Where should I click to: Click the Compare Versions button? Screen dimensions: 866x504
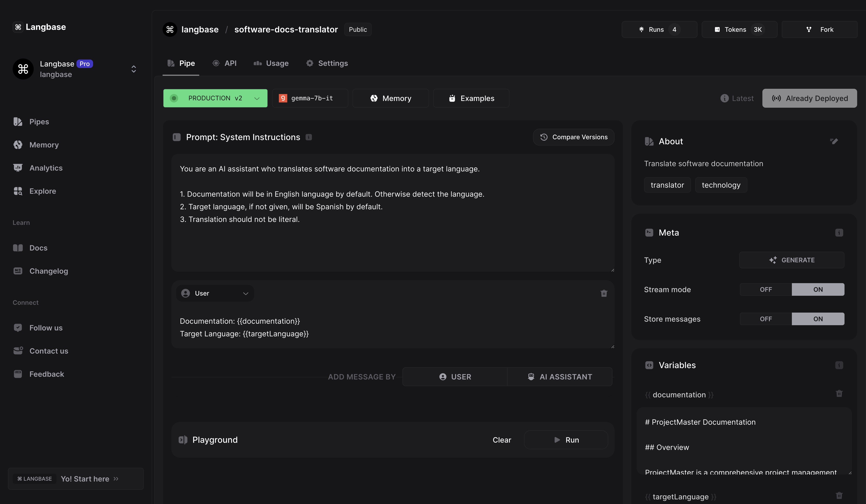(573, 137)
